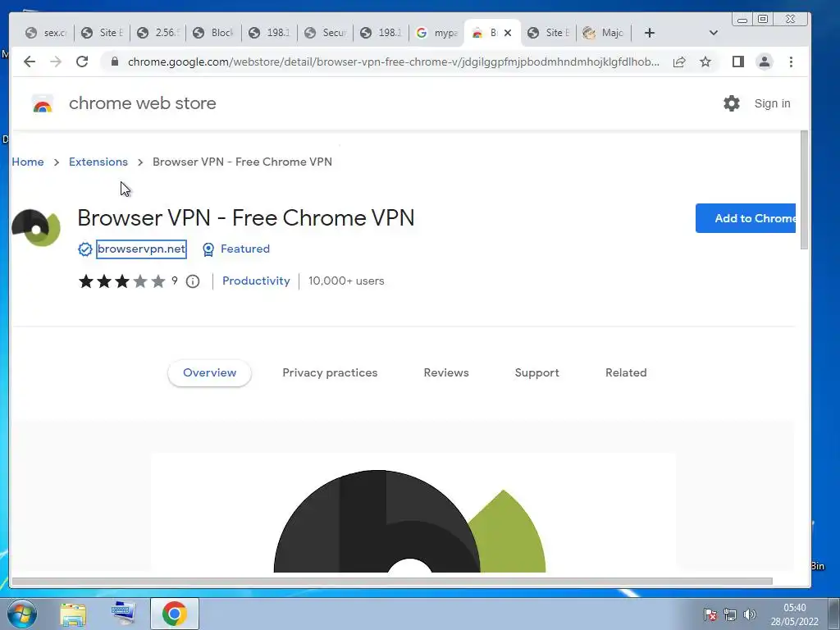The width and height of the screenshot is (840, 630).
Task: Click the network tray icon
Action: (x=729, y=614)
